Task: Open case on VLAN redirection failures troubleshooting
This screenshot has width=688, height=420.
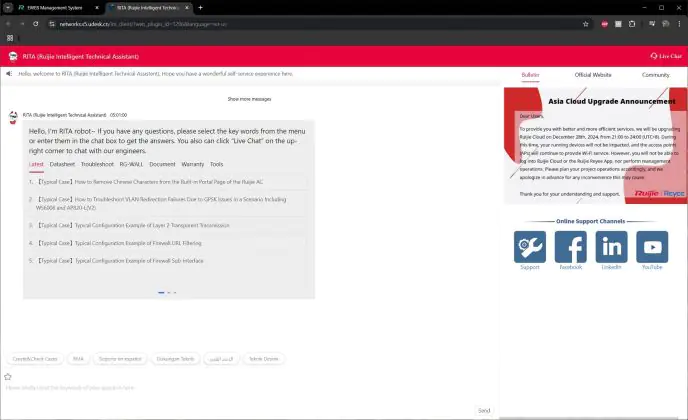Action: (x=161, y=203)
